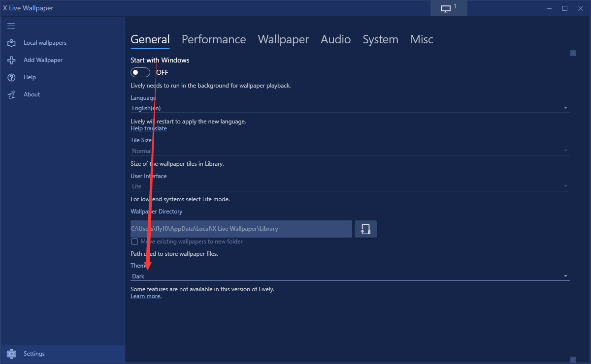Maximize the X Live Wallpaper window
Image resolution: width=591 pixels, height=364 pixels.
pos(565,8)
